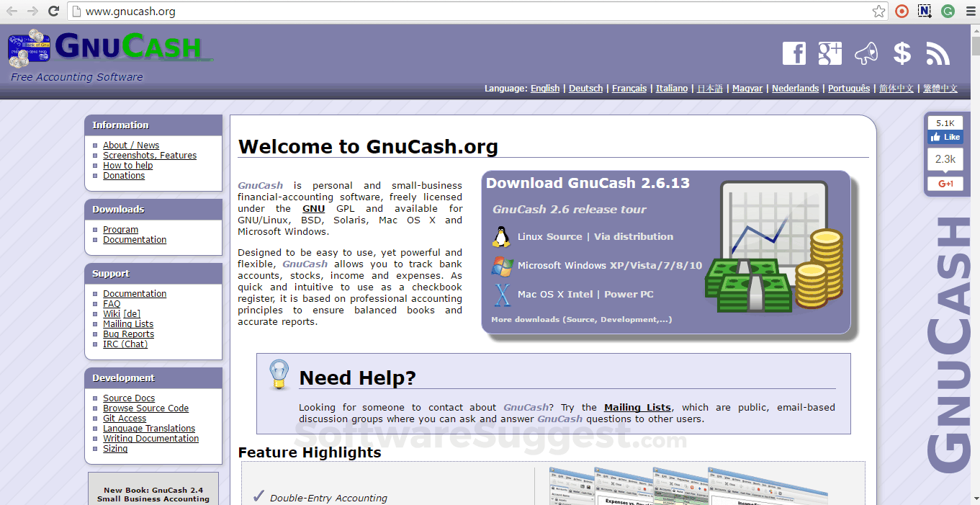980x505 pixels.
Task: Click the Grammarly extension icon
Action: (948, 12)
